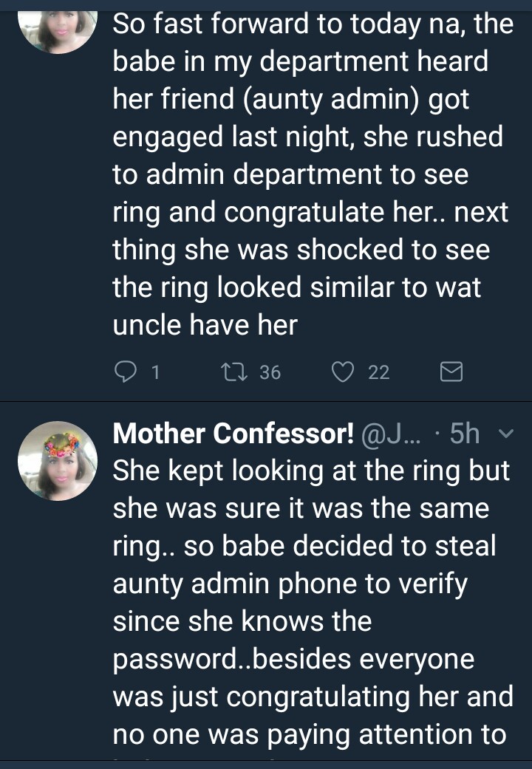Tap the reply speech bubble icon
Viewport: 532px width, 769px height.
(126, 372)
